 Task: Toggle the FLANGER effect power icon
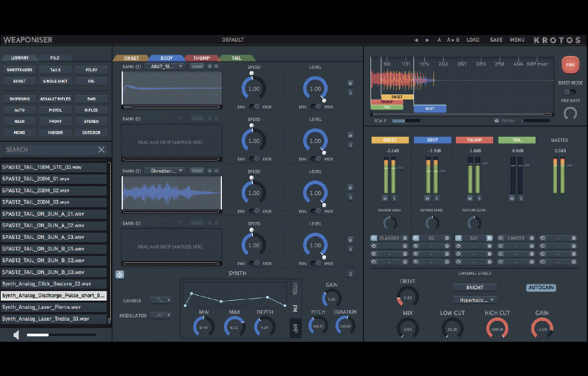click(374, 238)
